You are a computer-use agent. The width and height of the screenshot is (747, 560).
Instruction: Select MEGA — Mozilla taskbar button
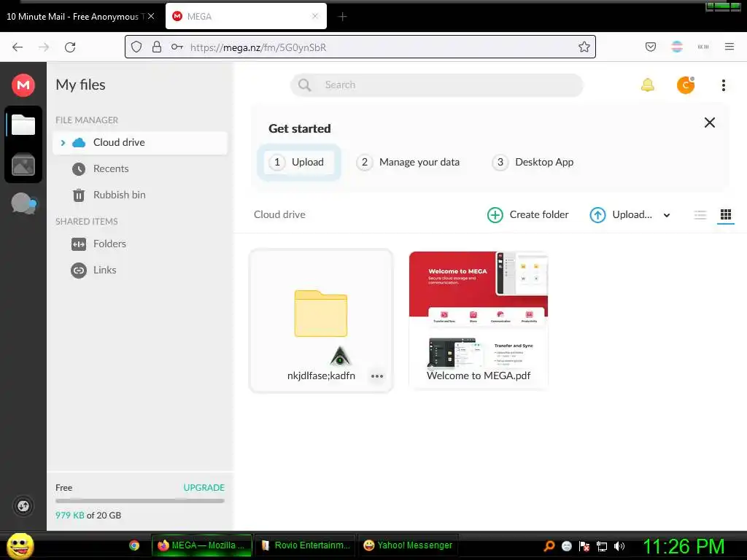pyautogui.click(x=201, y=545)
